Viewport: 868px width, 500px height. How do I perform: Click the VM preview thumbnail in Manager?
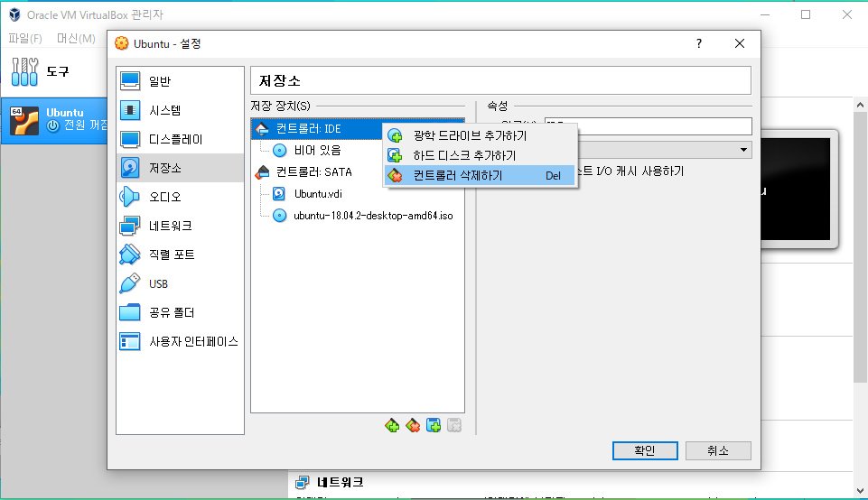tap(796, 189)
